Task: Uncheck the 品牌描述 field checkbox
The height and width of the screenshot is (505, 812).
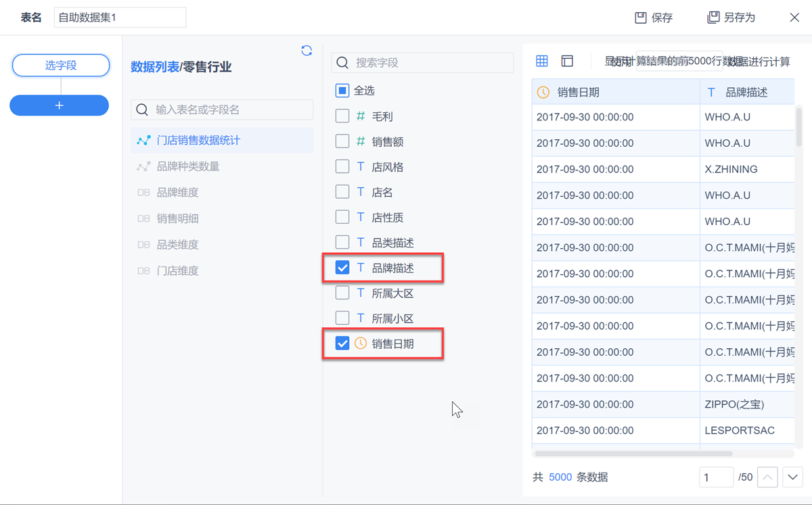Action: tap(342, 268)
